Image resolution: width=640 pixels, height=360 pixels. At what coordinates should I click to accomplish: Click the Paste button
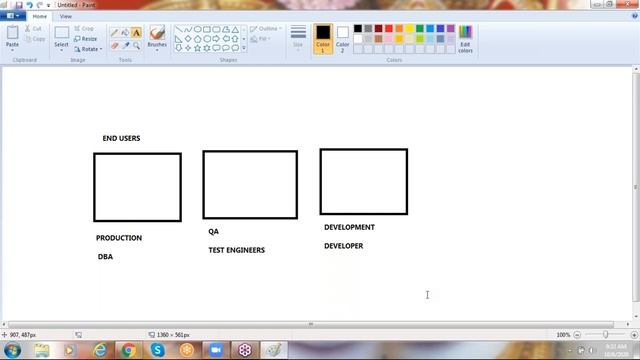12,36
